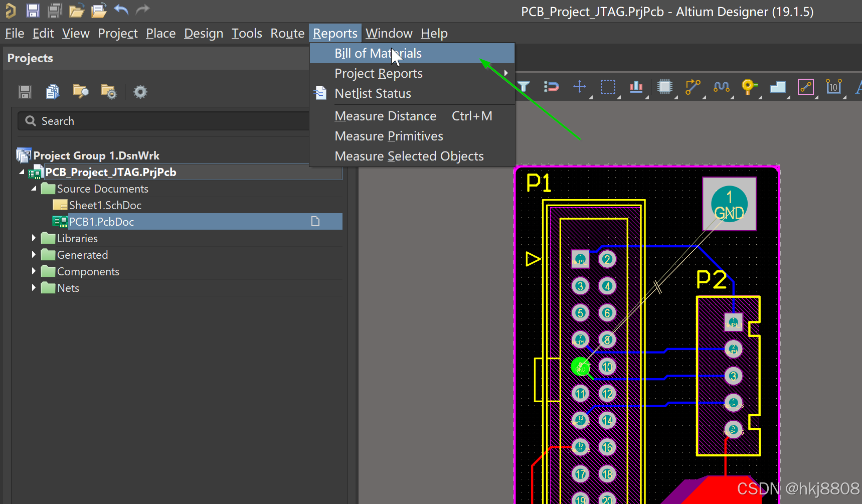Click the Open project folder icon
The image size is (862, 504).
(x=99, y=11)
